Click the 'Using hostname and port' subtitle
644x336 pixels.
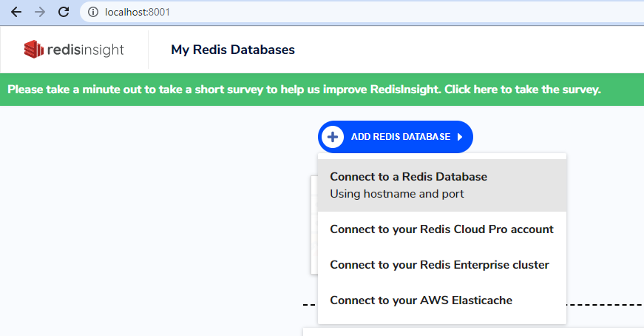pos(397,194)
